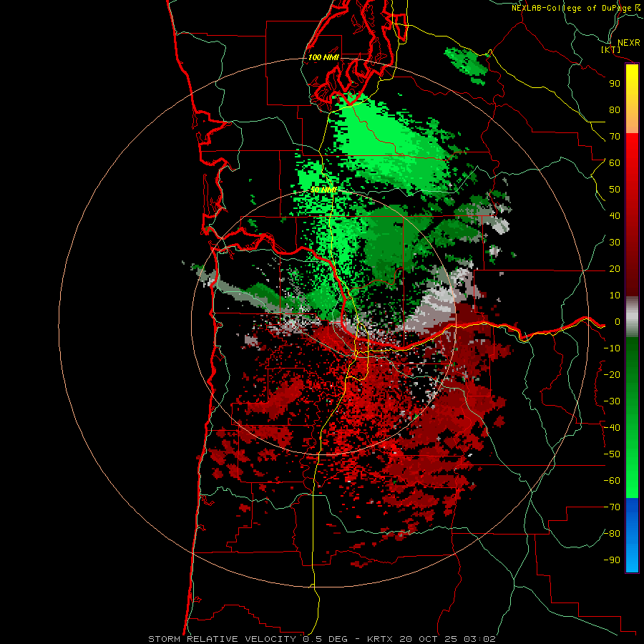
Task: Click the 50 knot scale label
Action: click(x=615, y=190)
